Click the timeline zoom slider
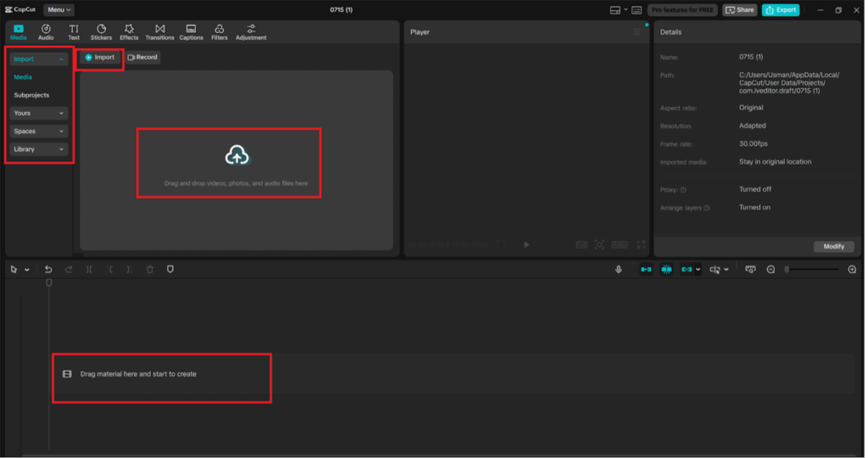Screen dimensions: 868x458 [x=812, y=270]
